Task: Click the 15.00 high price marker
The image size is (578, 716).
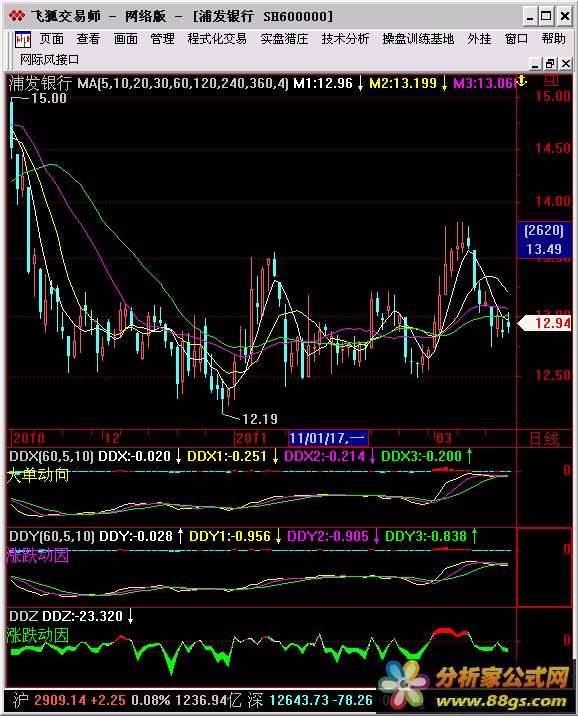Action: point(48,98)
